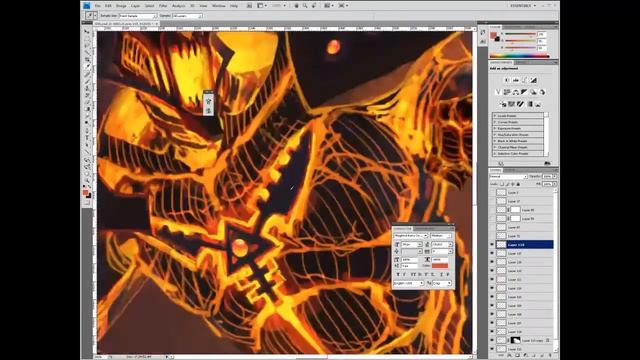
Task: Add a Selective Color adjustment
Action: tap(538, 104)
